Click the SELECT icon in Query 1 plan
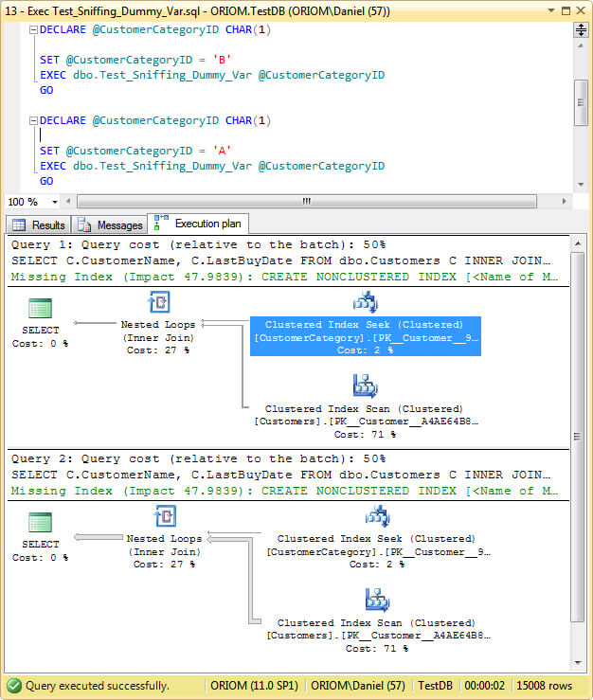The width and height of the screenshot is (593, 700). (x=40, y=310)
